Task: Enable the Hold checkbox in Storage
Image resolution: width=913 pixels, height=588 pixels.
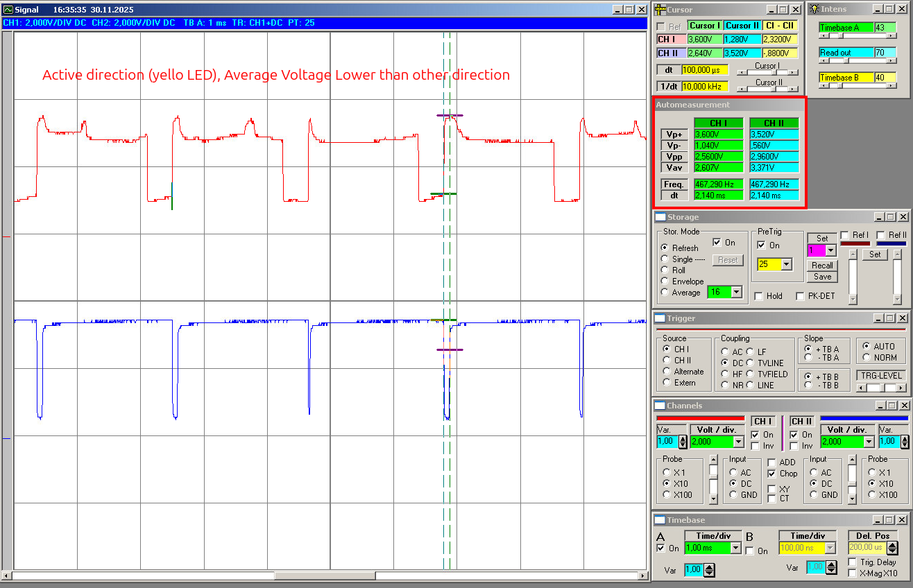Action: (x=758, y=296)
